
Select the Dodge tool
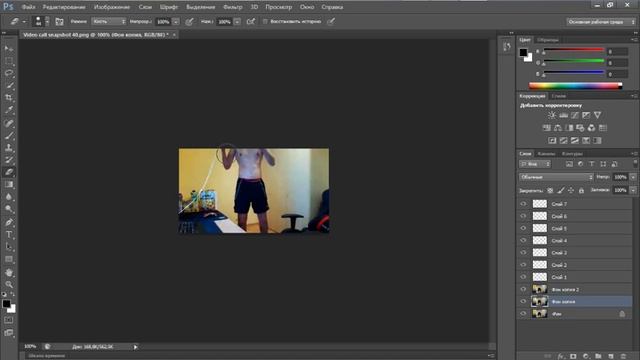(9, 209)
